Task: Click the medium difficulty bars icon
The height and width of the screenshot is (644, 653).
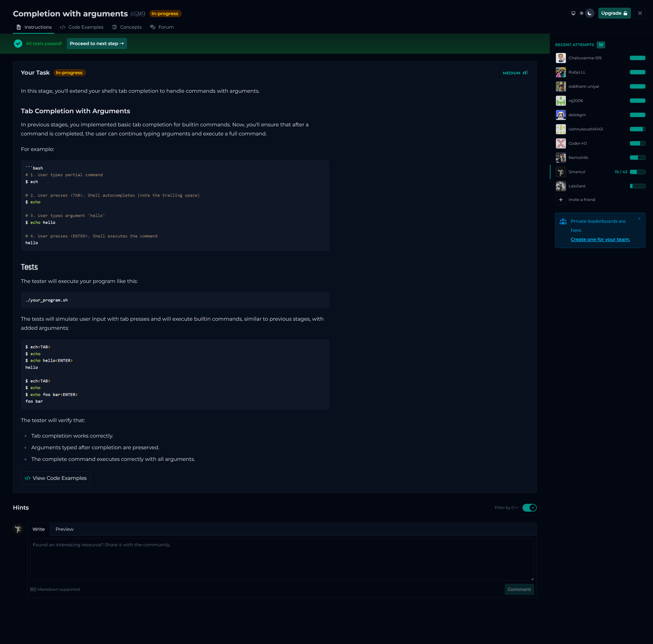Action: [x=525, y=73]
